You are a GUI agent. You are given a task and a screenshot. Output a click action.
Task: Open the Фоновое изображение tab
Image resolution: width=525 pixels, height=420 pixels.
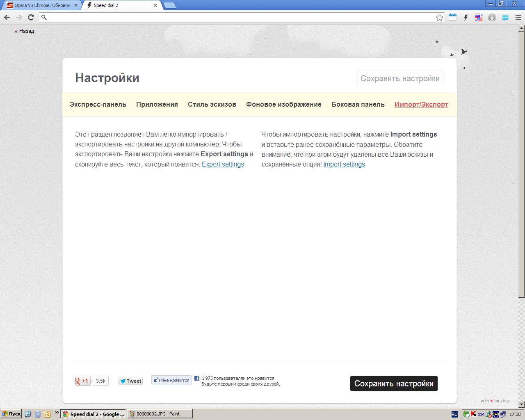click(x=283, y=104)
